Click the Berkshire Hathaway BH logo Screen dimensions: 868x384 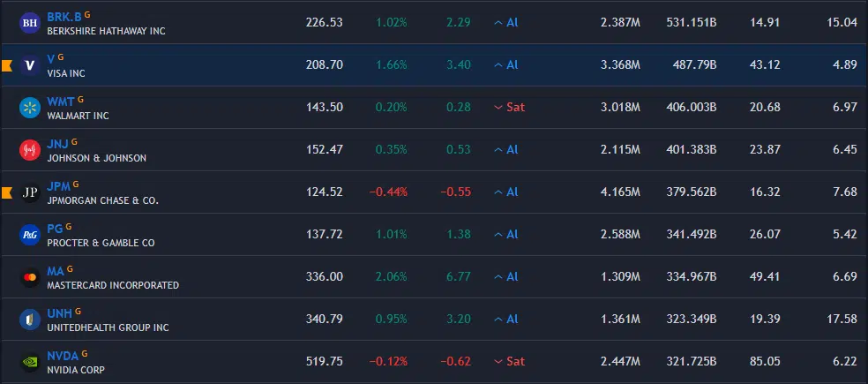point(30,22)
